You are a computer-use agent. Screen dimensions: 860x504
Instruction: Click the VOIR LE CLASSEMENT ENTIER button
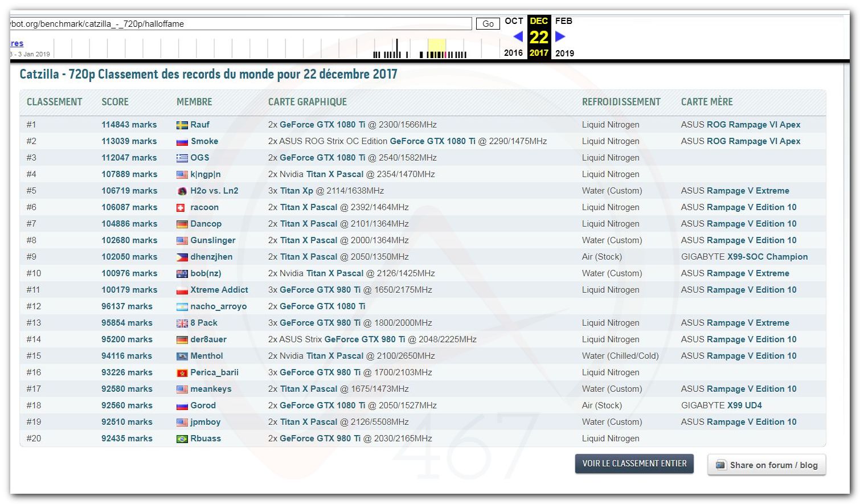click(x=634, y=464)
